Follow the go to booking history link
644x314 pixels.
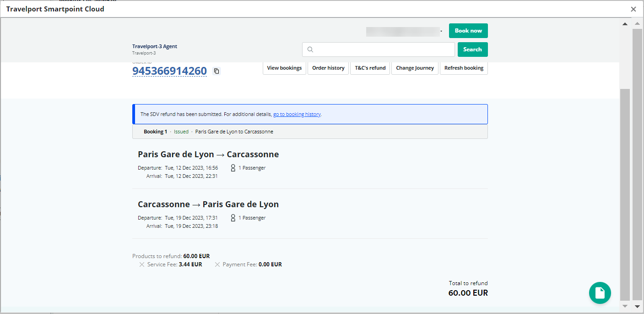(297, 114)
